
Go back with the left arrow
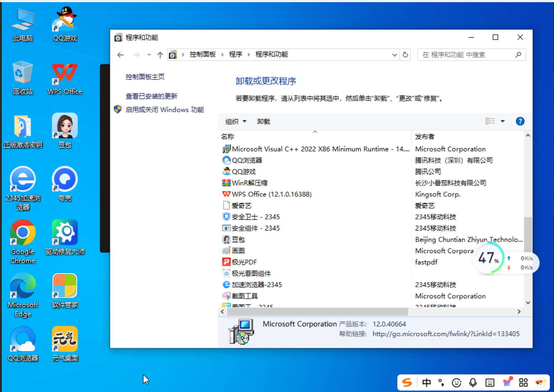(120, 55)
